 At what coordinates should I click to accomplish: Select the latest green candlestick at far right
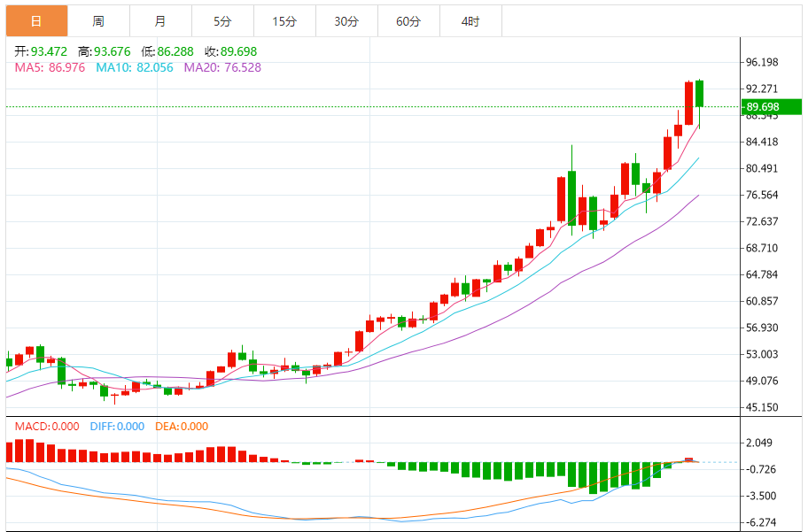(699, 94)
